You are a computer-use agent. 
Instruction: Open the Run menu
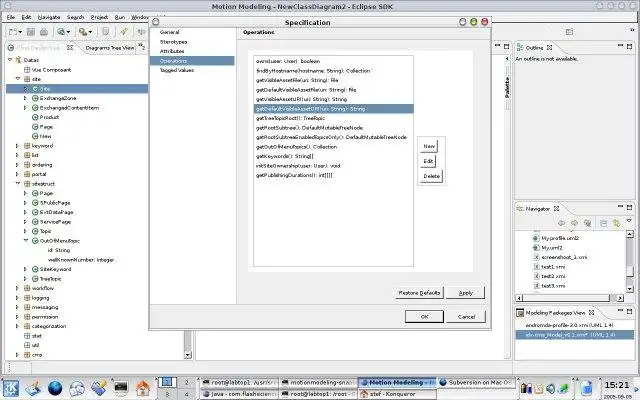120,17
